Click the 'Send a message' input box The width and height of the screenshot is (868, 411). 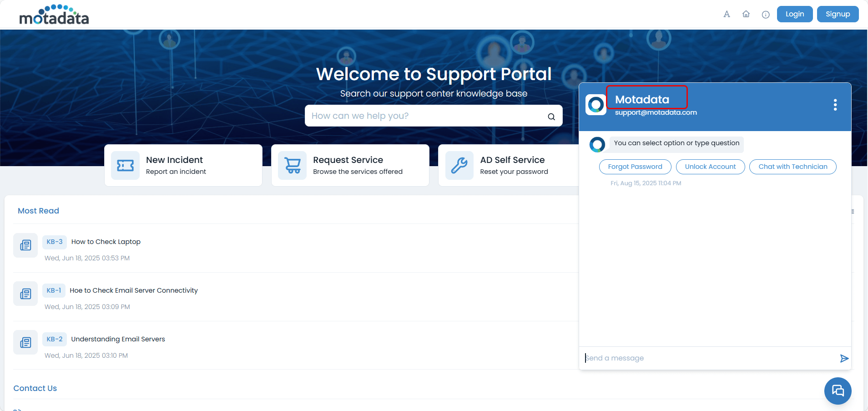[x=710, y=358]
